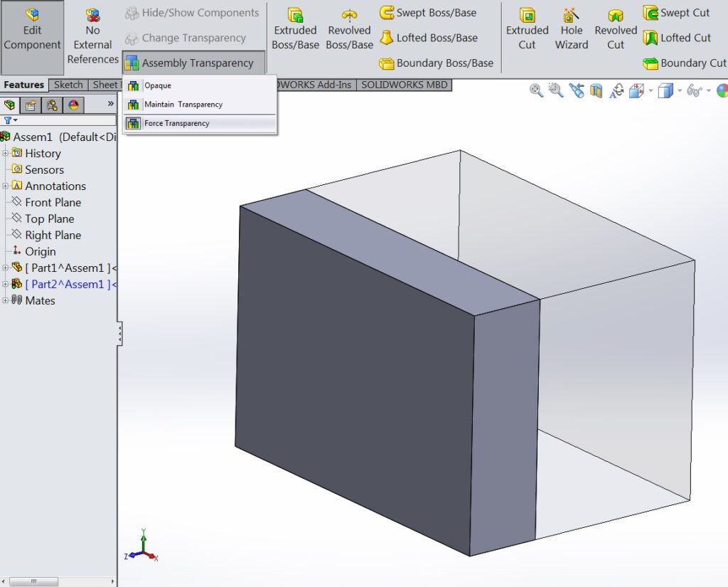Image resolution: width=728 pixels, height=587 pixels.
Task: Open the Hole Wizard
Action: [571, 28]
